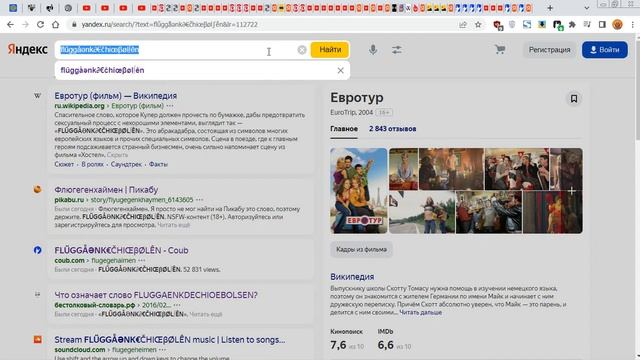Image resolution: width=640 pixels, height=360 pixels.
Task: Jump to the Сюжет section link
Action: 64,164
